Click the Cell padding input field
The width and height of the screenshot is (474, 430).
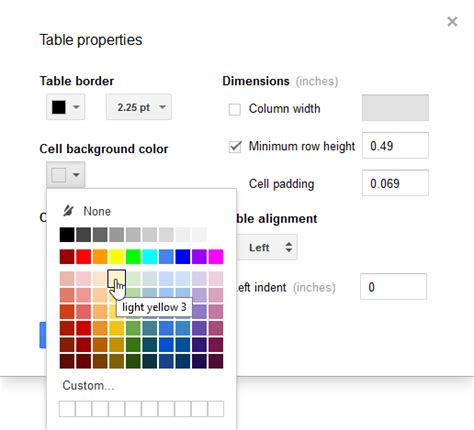[x=395, y=183]
